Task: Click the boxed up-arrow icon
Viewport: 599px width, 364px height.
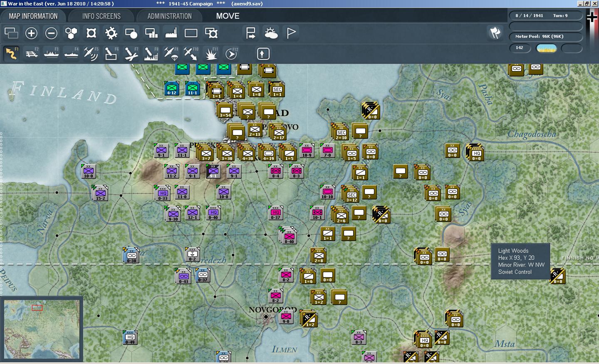Action: [x=263, y=54]
